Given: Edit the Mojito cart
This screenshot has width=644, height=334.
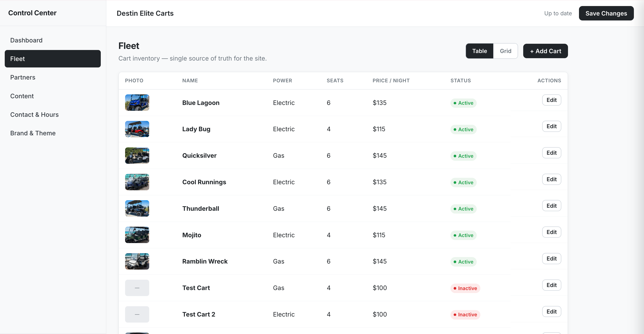Looking at the screenshot, I should (551, 232).
